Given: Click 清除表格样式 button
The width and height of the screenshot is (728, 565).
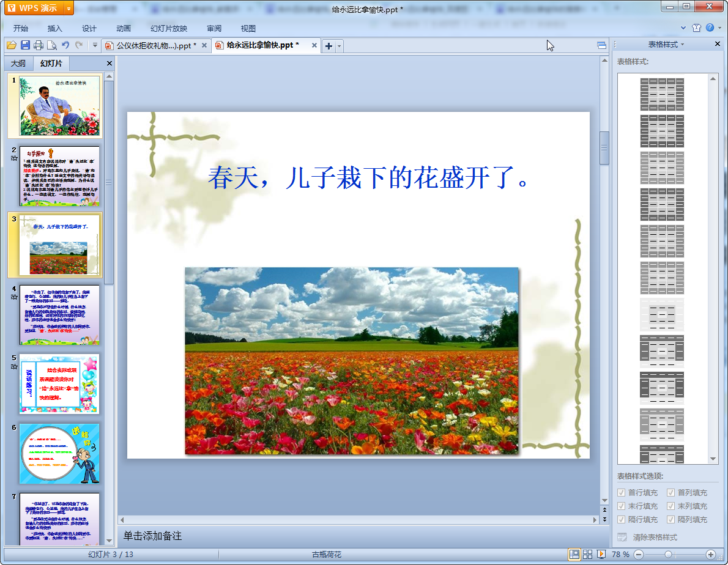Looking at the screenshot, I should pyautogui.click(x=655, y=537).
